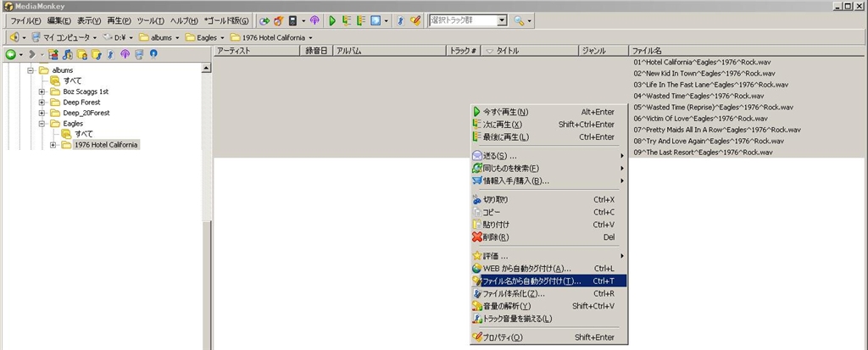
Task: Click the portable device icon in the top toolbar
Action: [292, 20]
